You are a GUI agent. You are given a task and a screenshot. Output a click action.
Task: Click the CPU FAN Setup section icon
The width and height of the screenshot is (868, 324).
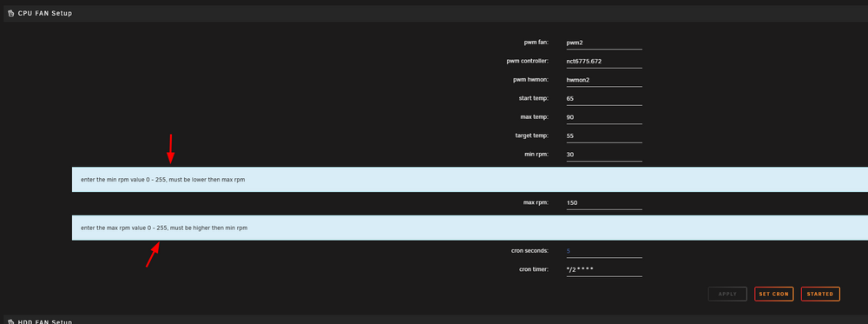(11, 13)
